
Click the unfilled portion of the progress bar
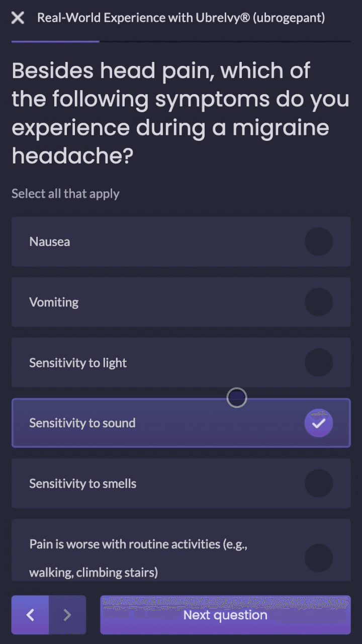(x=226, y=39)
